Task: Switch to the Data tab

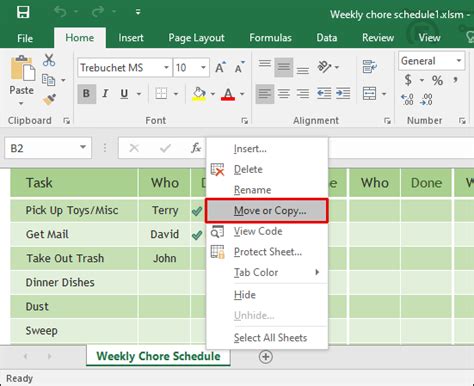Action: coord(327,38)
